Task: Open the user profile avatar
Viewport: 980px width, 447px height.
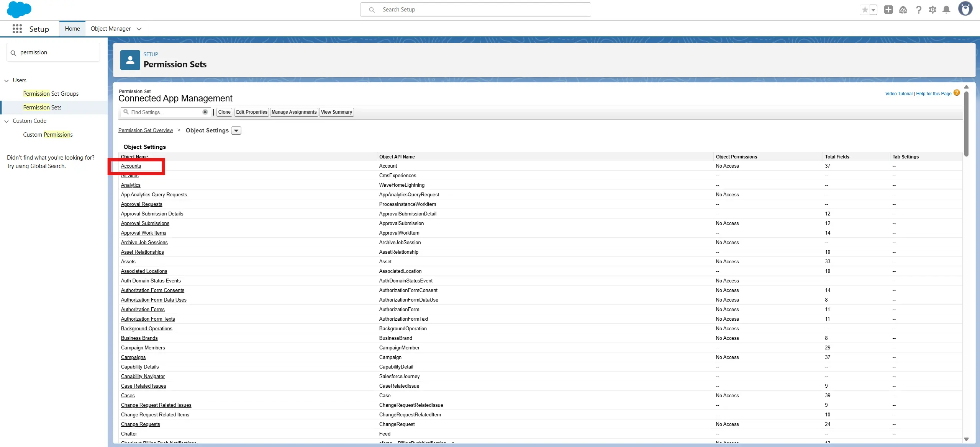Action: 965,9
